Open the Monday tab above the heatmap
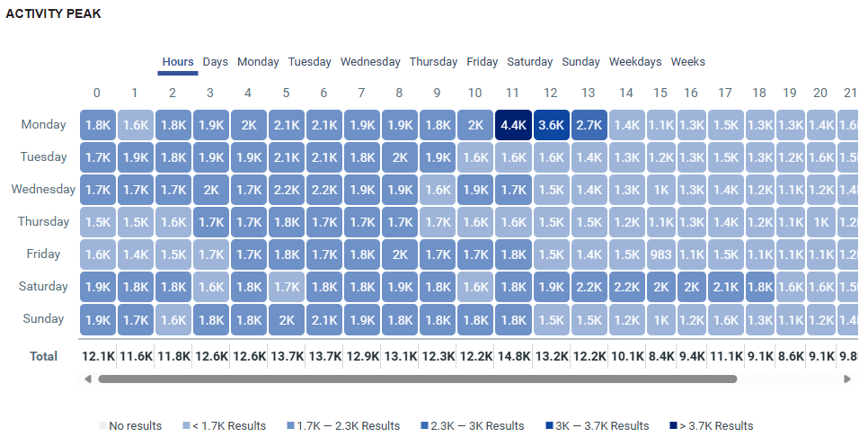 (x=258, y=62)
